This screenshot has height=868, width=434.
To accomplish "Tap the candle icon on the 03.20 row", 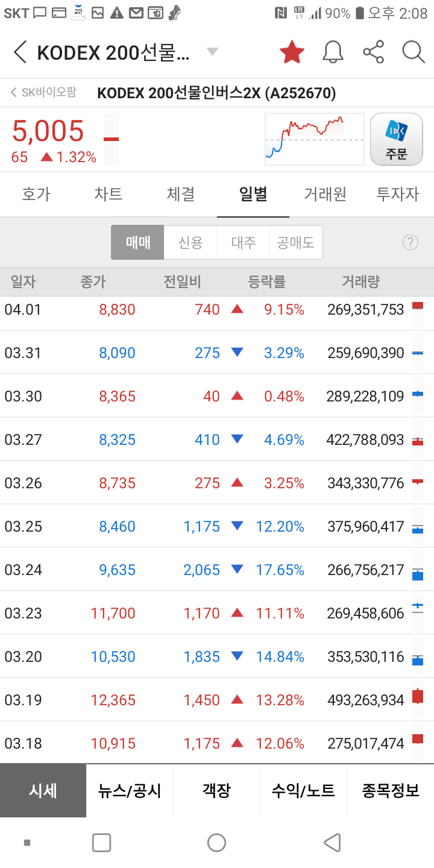I will [418, 658].
